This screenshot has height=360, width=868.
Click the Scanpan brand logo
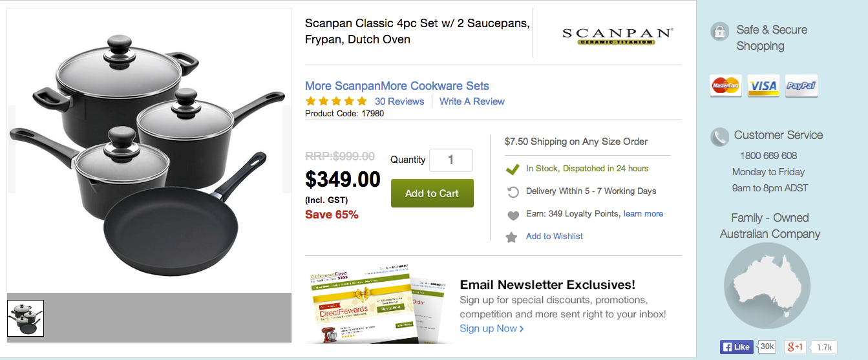pyautogui.click(x=617, y=35)
